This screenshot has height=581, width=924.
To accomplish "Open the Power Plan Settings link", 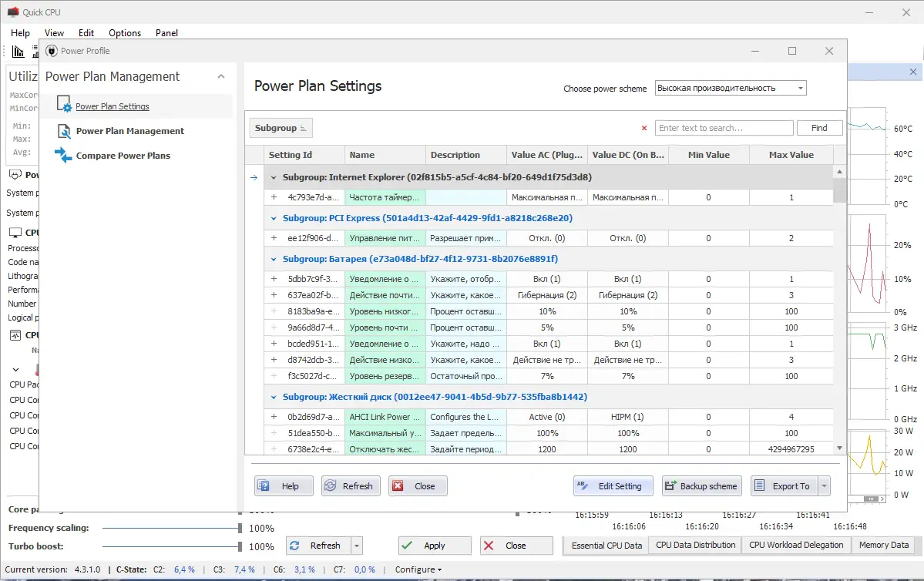I will (x=112, y=106).
